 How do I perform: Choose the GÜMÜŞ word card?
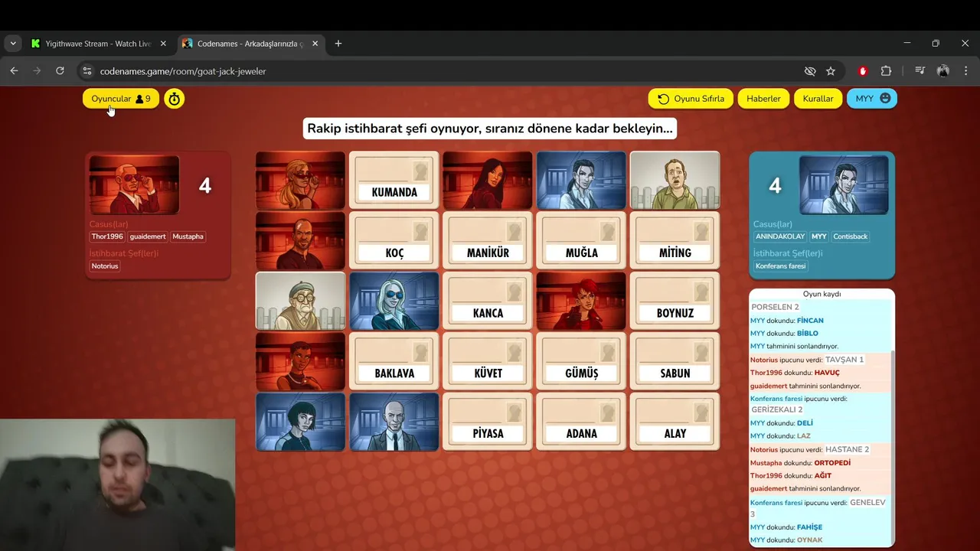pyautogui.click(x=581, y=362)
